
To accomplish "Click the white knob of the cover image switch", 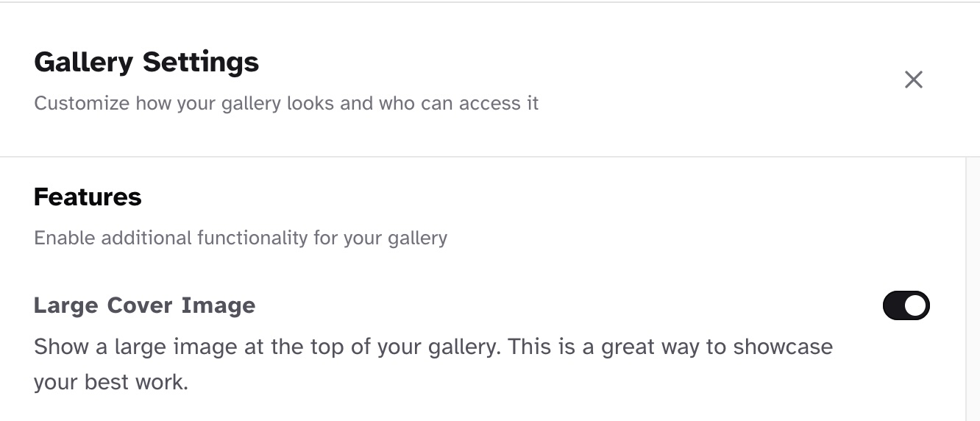I will (915, 305).
